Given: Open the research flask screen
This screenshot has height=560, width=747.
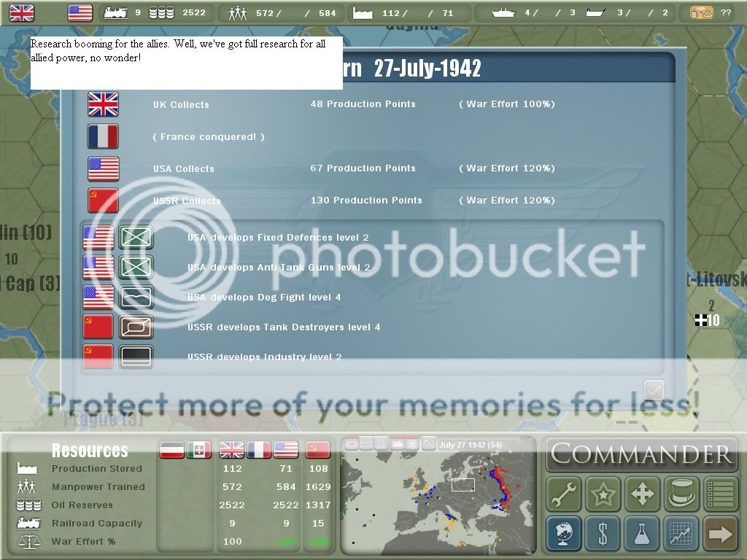Looking at the screenshot, I should 642,534.
